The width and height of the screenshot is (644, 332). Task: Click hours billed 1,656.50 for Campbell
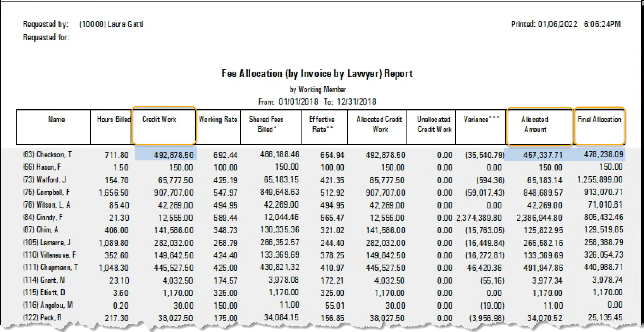114,193
